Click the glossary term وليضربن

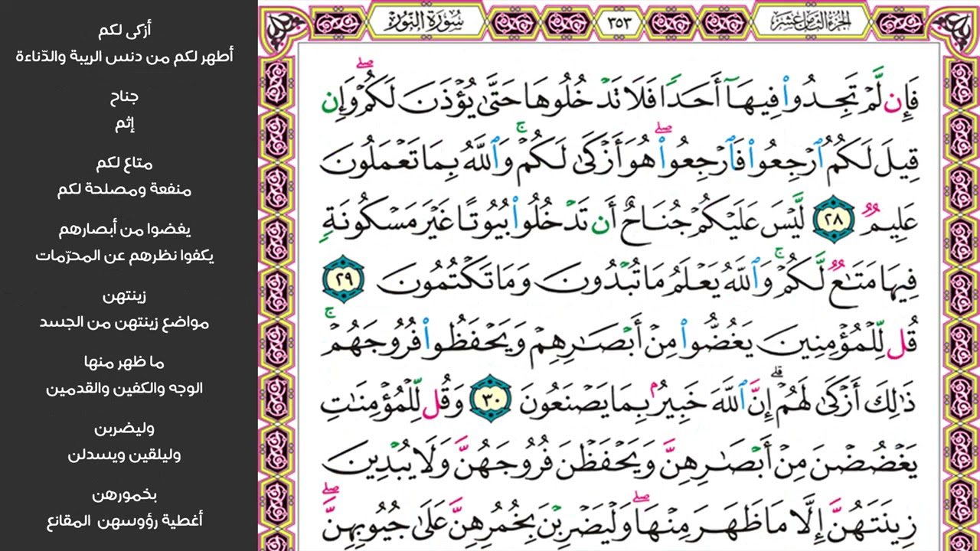tap(125, 428)
